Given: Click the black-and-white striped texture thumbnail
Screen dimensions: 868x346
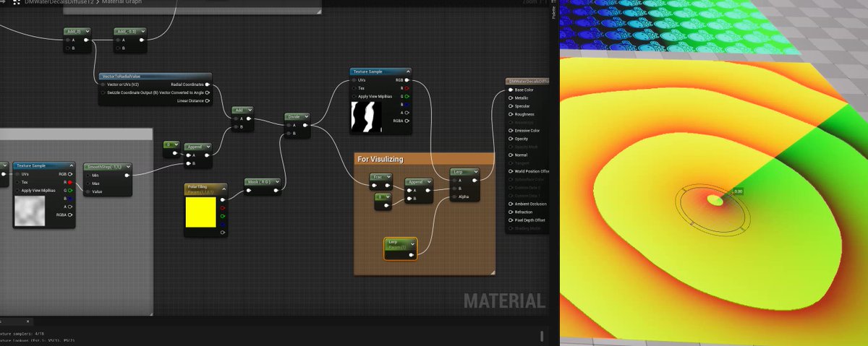Looking at the screenshot, I should [x=365, y=117].
